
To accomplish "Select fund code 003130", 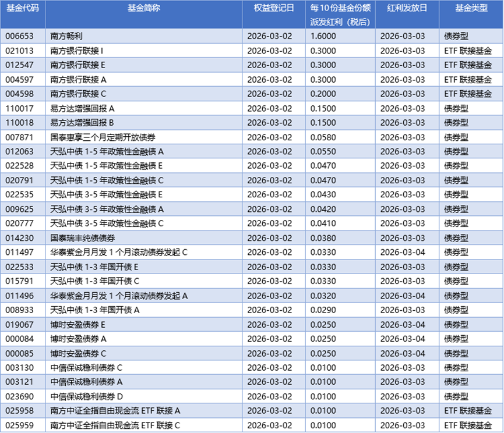I will pyautogui.click(x=19, y=368).
